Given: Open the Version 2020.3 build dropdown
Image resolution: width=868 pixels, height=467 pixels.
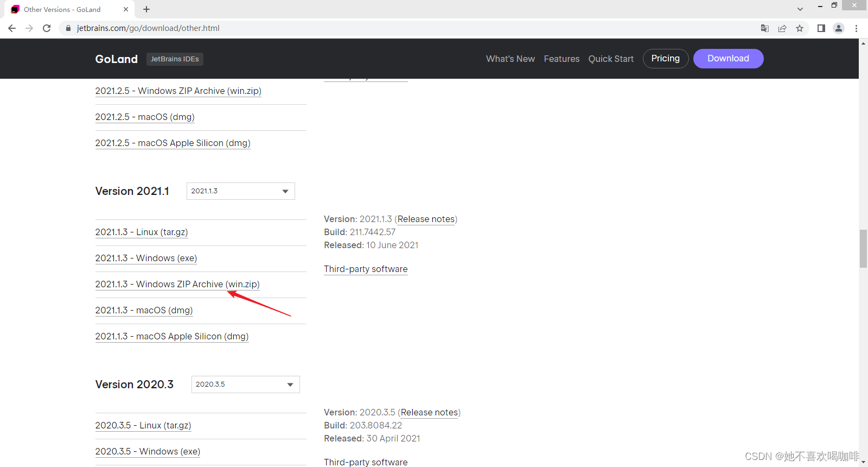Looking at the screenshot, I should 246,384.
